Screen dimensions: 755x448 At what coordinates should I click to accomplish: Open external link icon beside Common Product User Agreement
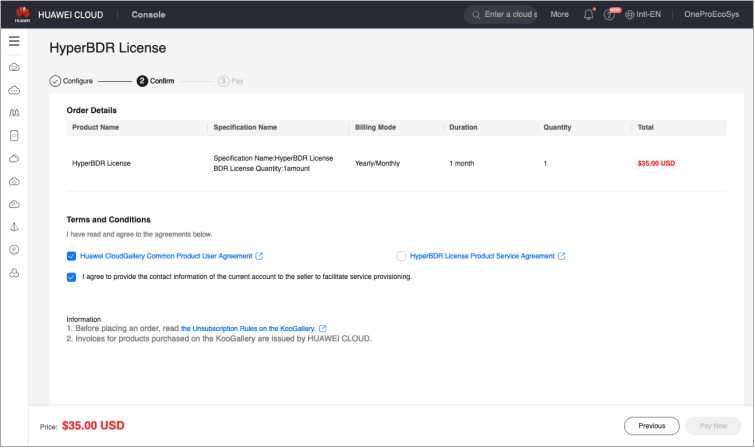click(x=259, y=256)
